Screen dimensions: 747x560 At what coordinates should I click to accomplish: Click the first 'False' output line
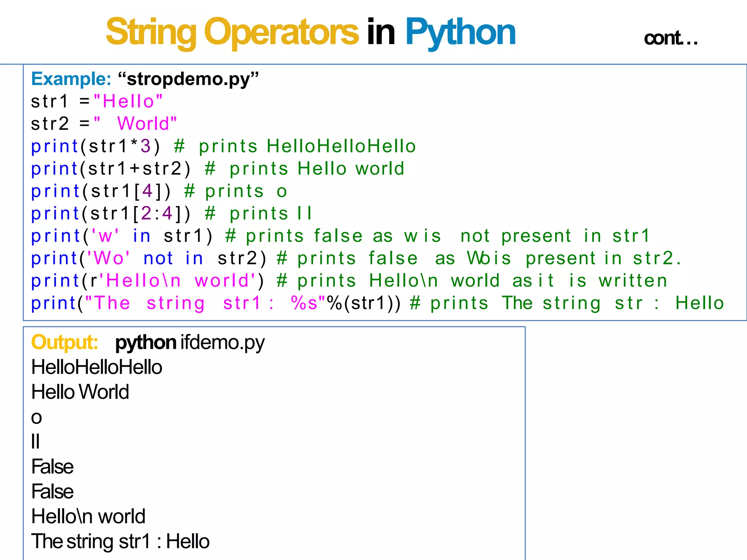(x=53, y=467)
